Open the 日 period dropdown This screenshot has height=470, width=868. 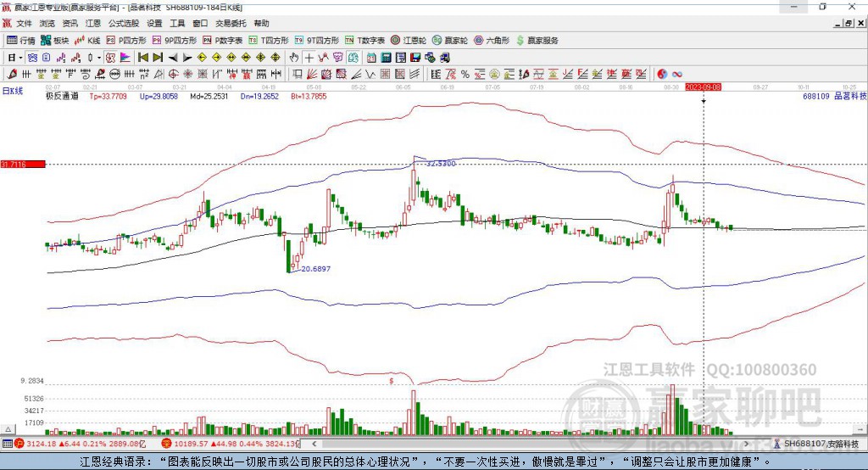tap(15, 58)
